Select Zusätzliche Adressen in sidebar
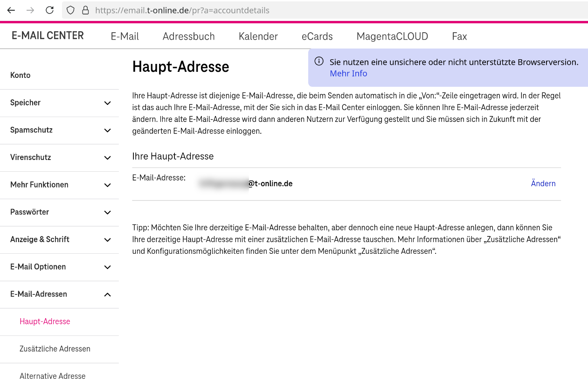Viewport: 588px width, 383px height. (x=55, y=349)
